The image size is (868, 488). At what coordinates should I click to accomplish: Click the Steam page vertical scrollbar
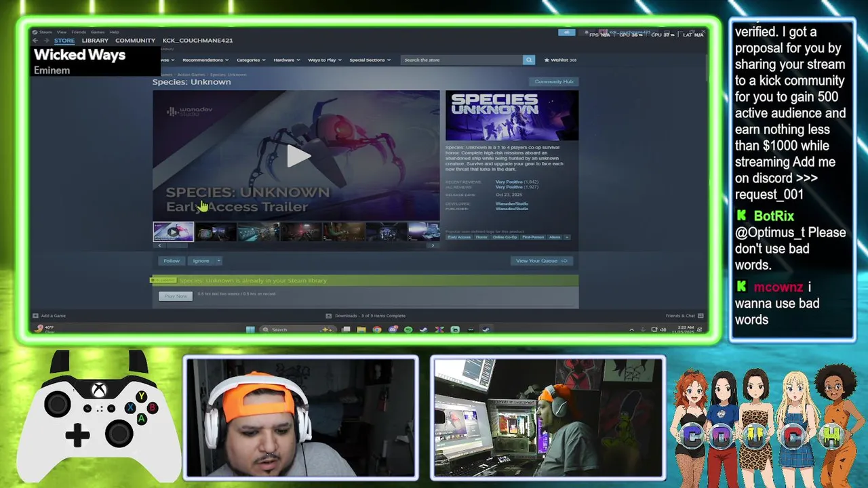click(705, 68)
